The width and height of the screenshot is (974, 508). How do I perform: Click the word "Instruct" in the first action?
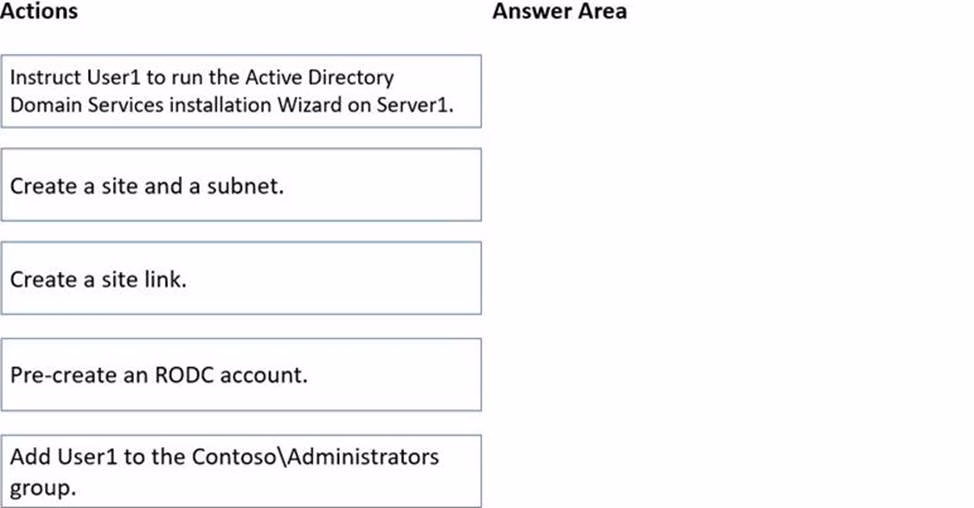43,77
